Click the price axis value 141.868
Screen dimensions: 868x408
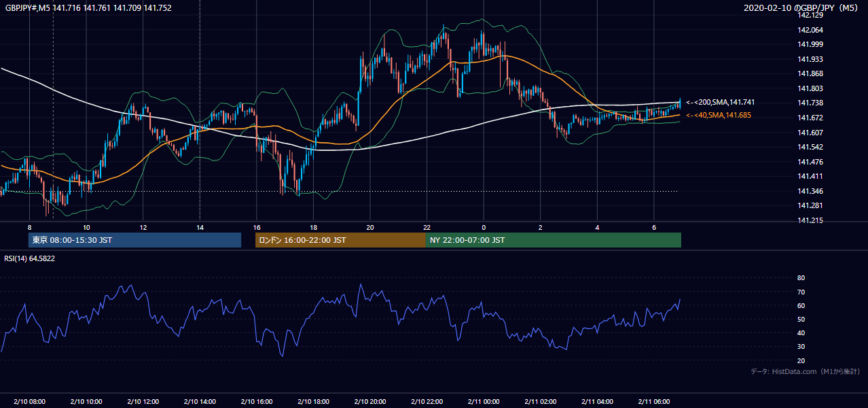810,73
